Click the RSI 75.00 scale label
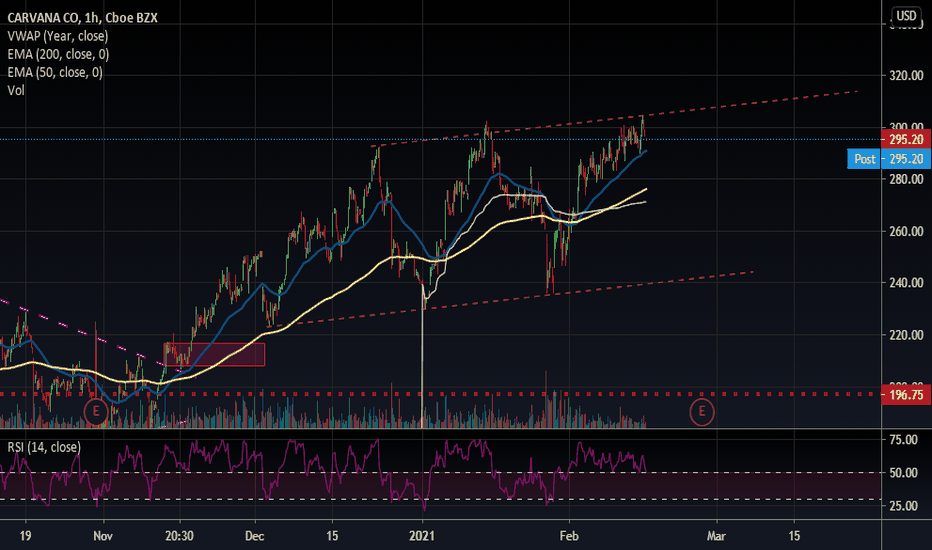 pyautogui.click(x=903, y=440)
